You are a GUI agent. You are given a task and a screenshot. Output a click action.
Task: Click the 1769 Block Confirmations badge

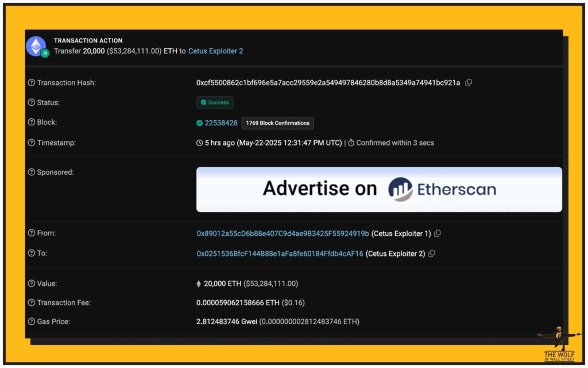[x=278, y=123]
